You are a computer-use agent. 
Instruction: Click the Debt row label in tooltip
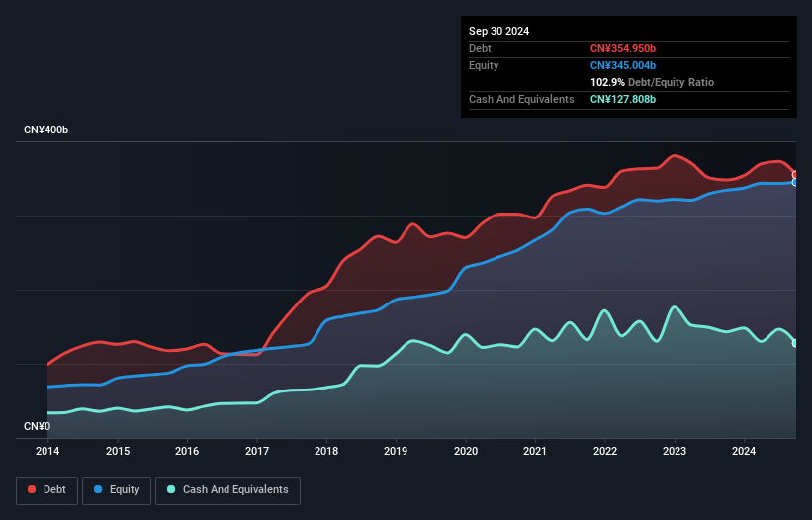point(480,48)
